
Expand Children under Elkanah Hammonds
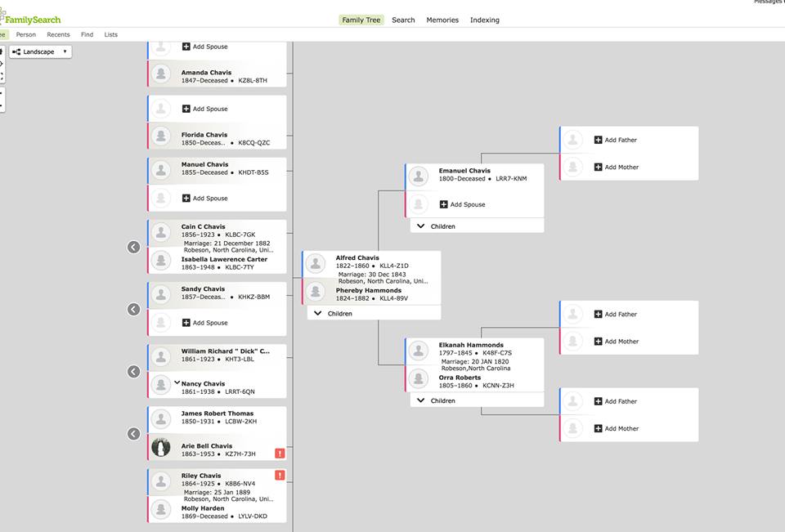click(421, 400)
